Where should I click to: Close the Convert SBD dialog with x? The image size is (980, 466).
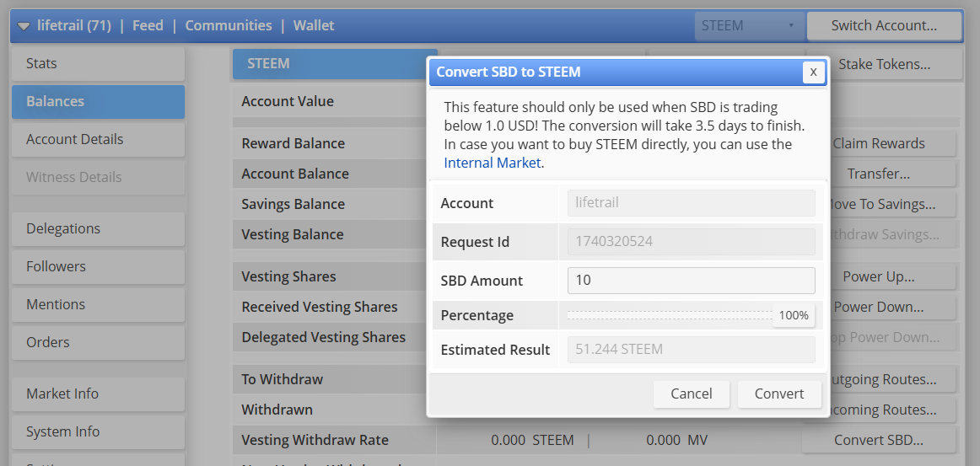point(813,72)
